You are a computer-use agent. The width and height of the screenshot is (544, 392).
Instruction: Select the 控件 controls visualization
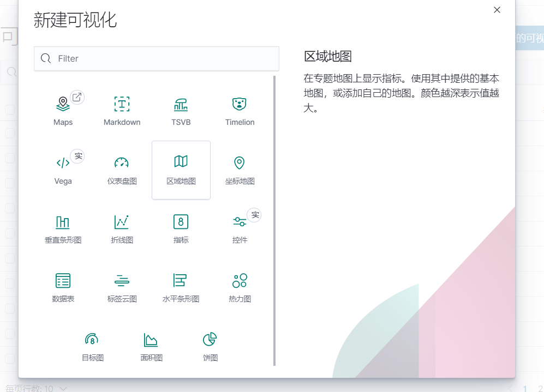(240, 228)
